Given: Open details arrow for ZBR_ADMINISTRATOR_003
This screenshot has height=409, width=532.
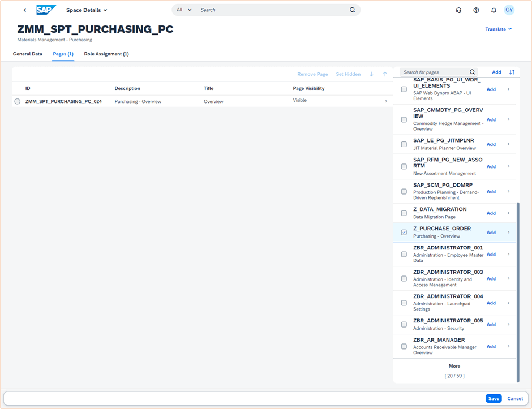Looking at the screenshot, I should (508, 278).
